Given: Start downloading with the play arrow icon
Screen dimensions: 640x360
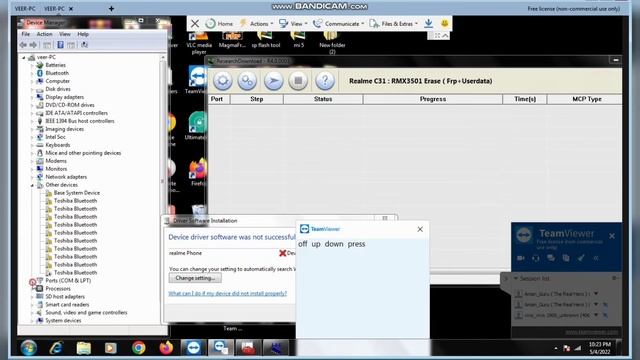Looking at the screenshot, I should point(273,81).
